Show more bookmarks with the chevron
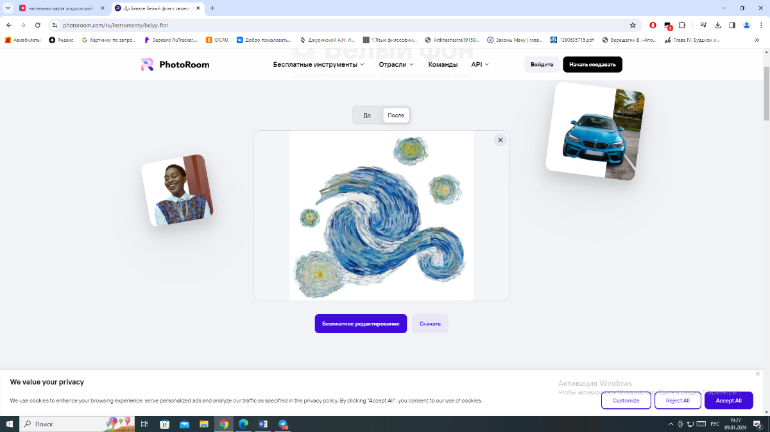This screenshot has height=432, width=770. (757, 40)
